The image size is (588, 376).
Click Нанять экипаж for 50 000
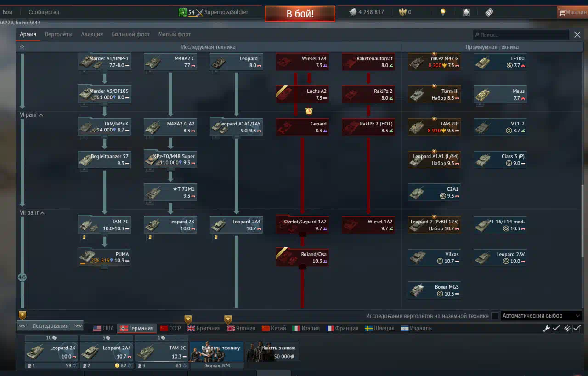pos(272,352)
